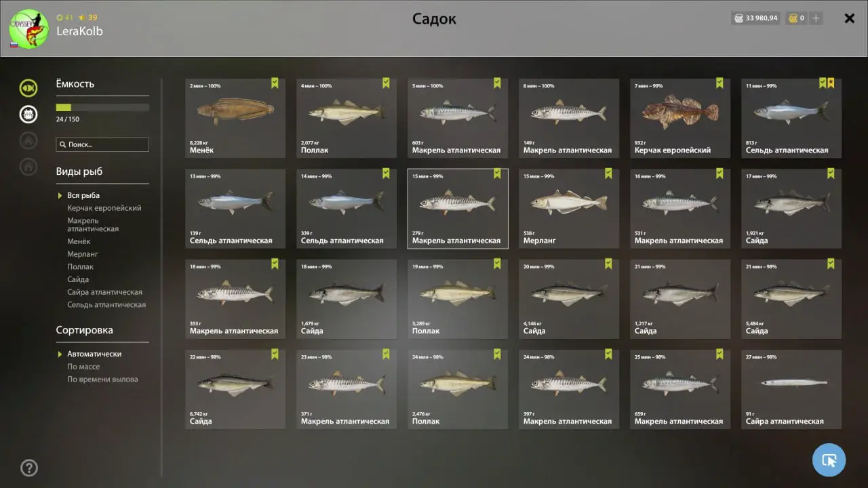
Task: Open the greyed-out house sidebar icon
Action: [28, 167]
